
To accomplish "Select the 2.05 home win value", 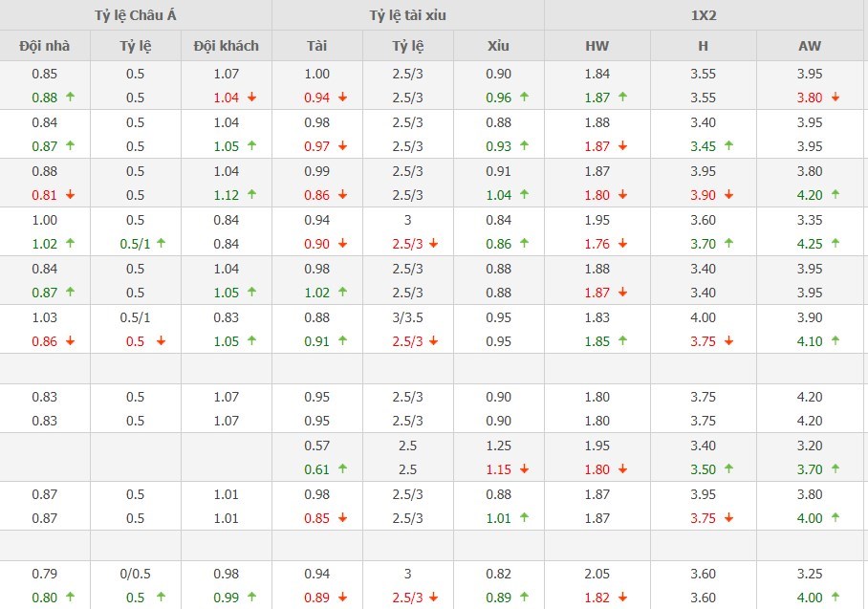I will click(x=597, y=574).
